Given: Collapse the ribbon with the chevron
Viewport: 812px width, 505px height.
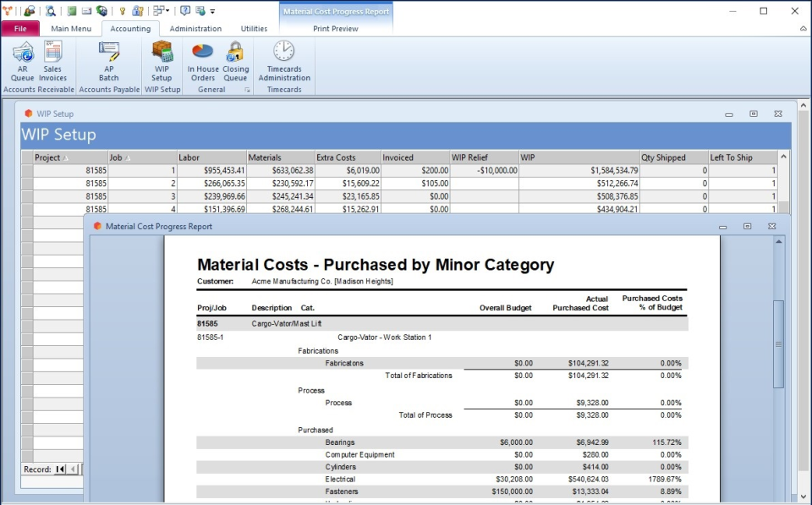Looking at the screenshot, I should pyautogui.click(x=803, y=29).
